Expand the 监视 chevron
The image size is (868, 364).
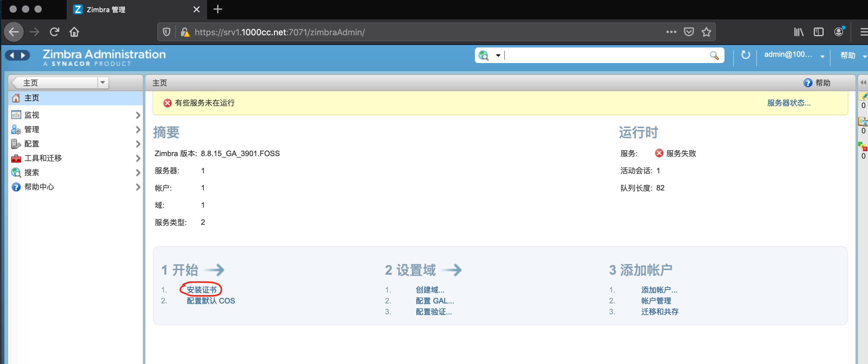click(x=138, y=115)
